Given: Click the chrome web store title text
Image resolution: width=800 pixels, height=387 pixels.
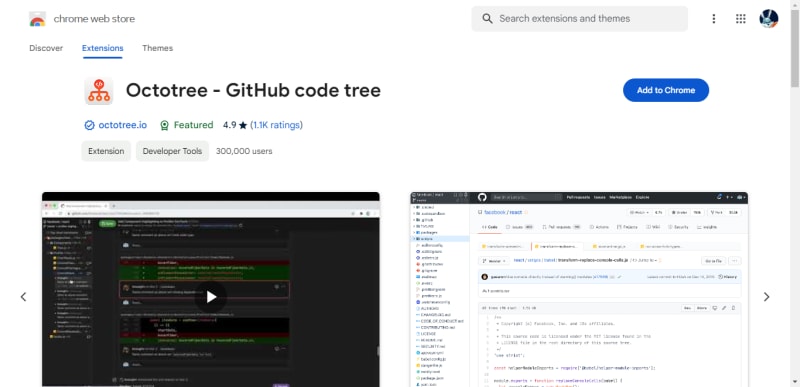Looking at the screenshot, I should pyautogui.click(x=94, y=19).
